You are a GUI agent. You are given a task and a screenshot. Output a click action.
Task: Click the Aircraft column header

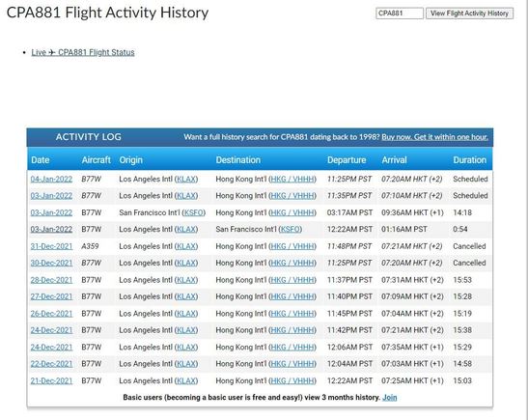point(96,160)
